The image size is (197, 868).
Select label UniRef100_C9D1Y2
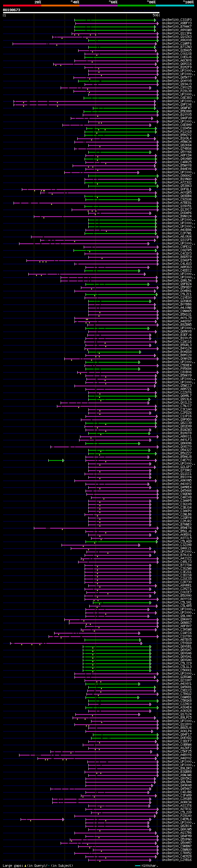click(177, 690)
